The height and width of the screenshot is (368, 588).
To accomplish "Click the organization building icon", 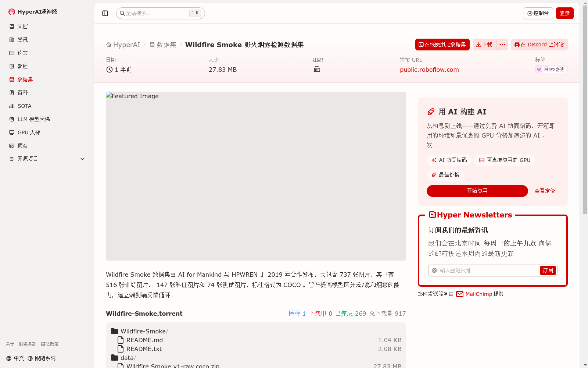I will [x=317, y=69].
